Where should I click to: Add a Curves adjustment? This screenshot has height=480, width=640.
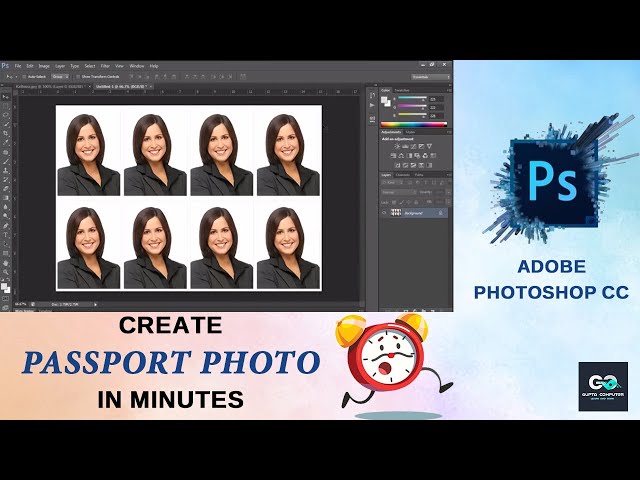413,146
